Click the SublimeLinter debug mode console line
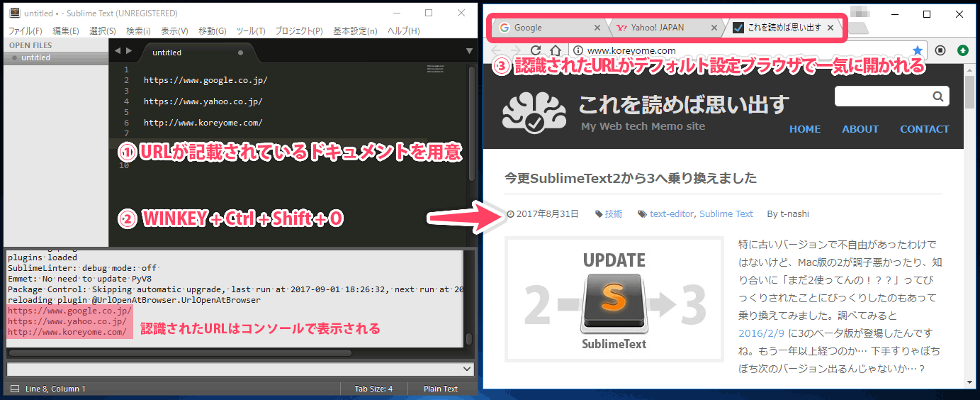Viewport: 980px width, 400px height. coord(82,269)
